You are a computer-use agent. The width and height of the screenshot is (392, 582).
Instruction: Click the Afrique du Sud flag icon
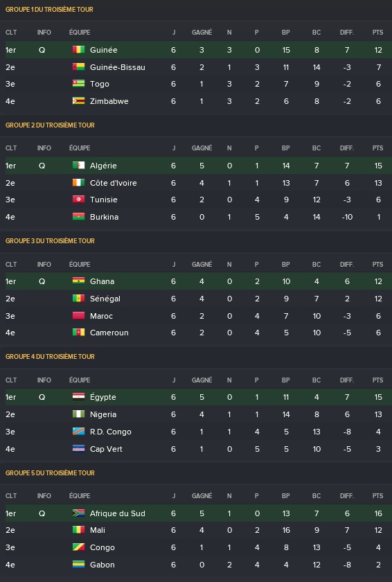(78, 513)
